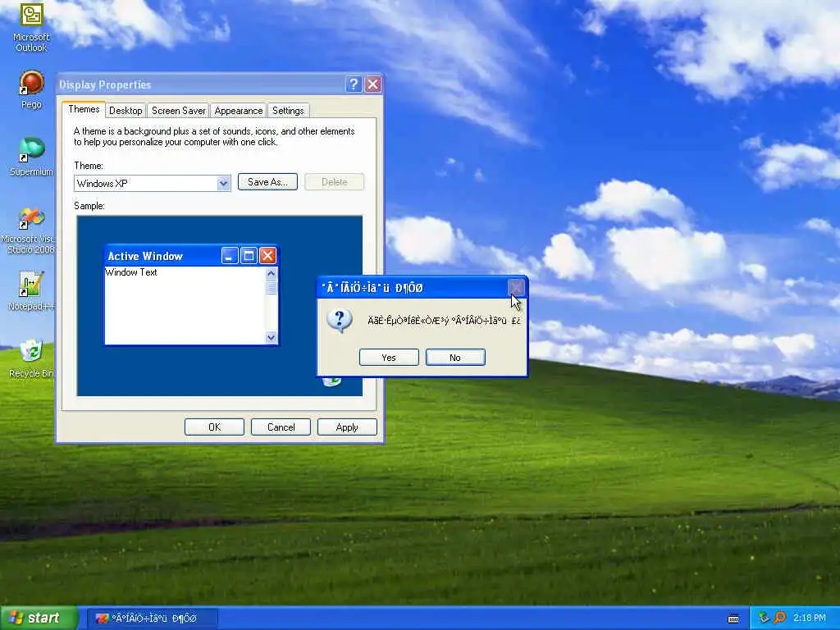Click the greyed Delete theme button
840x630 pixels.
(x=335, y=181)
